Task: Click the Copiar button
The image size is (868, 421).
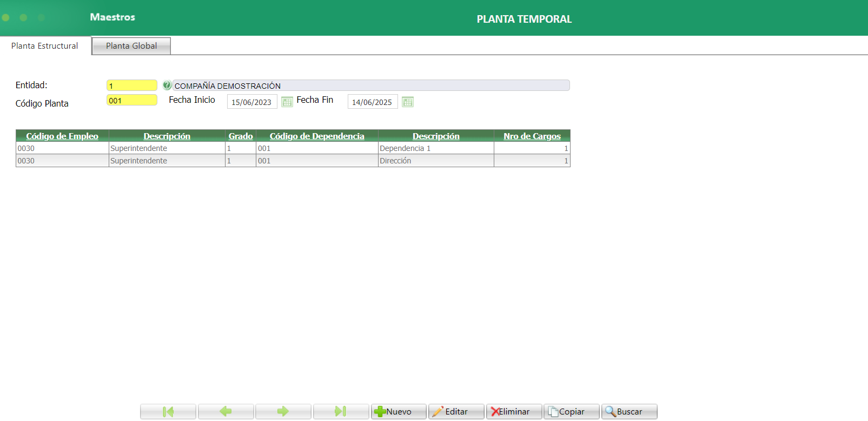Action: [x=572, y=412]
